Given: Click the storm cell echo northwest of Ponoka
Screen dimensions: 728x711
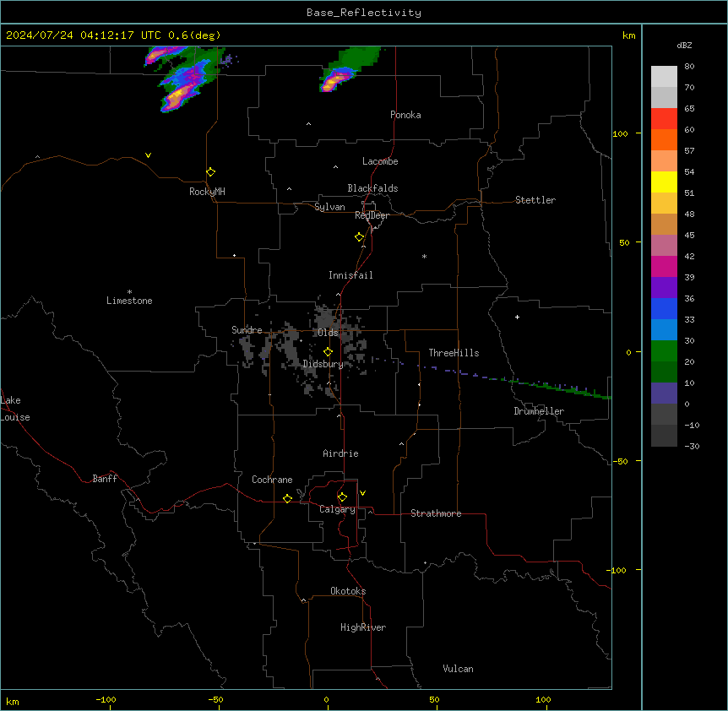Looking at the screenshot, I should tap(335, 80).
